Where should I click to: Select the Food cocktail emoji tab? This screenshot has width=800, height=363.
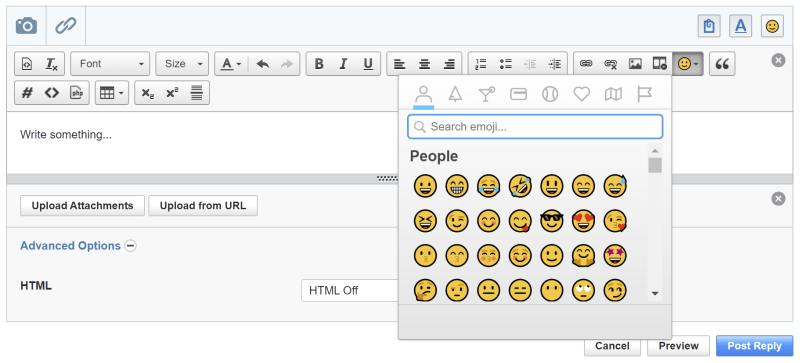487,94
